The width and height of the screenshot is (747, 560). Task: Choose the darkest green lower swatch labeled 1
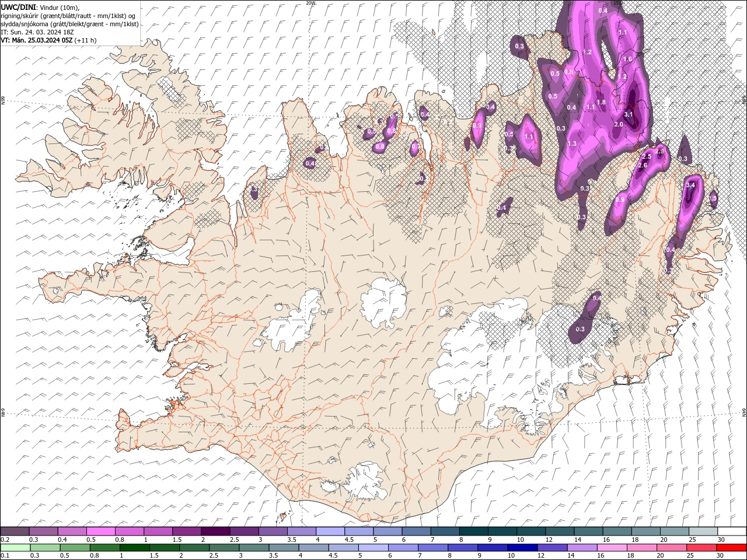[x=134, y=547]
